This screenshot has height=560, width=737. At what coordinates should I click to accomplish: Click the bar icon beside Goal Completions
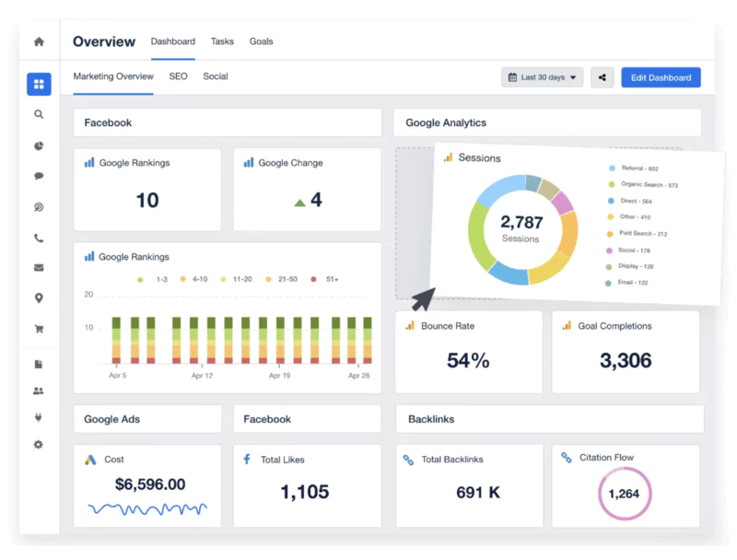tap(567, 325)
